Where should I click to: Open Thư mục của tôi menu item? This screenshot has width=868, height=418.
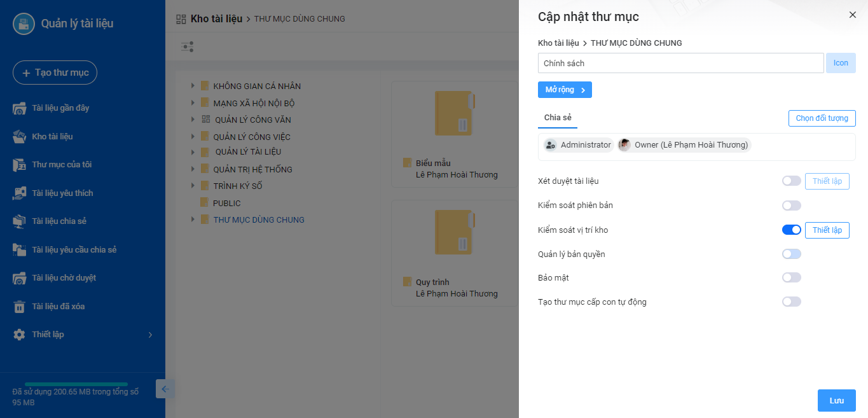pyautogui.click(x=62, y=165)
